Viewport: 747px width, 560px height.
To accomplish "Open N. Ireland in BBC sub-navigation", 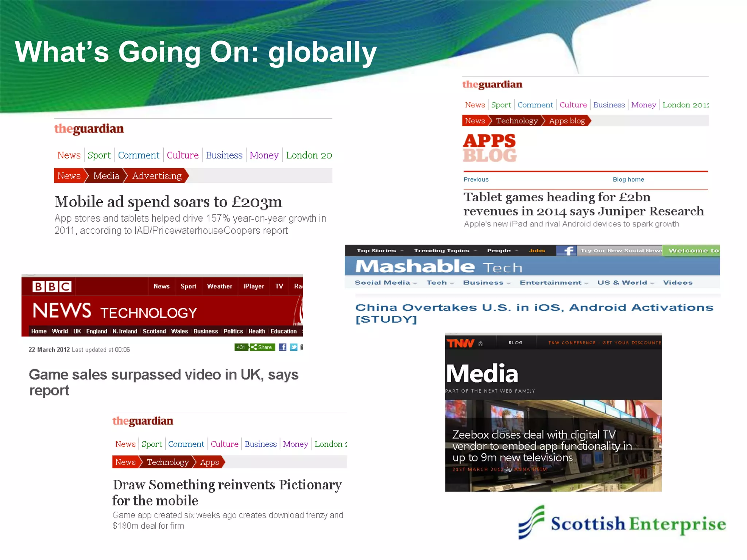I will click(x=125, y=331).
